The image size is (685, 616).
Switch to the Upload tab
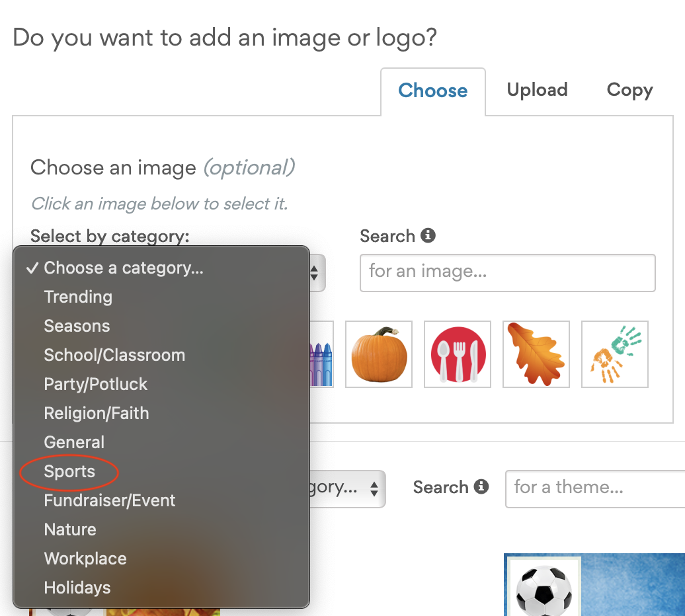[536, 90]
